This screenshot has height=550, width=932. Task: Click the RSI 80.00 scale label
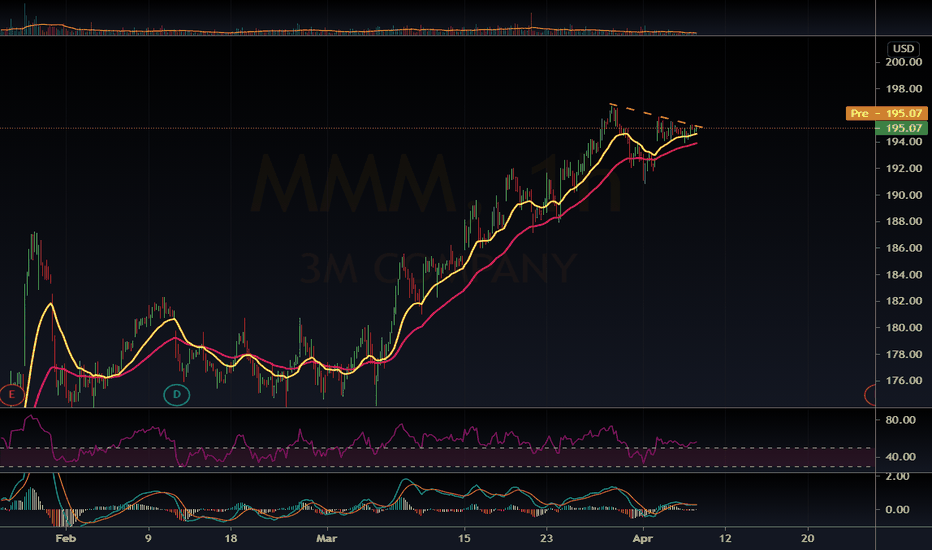pyautogui.click(x=900, y=420)
